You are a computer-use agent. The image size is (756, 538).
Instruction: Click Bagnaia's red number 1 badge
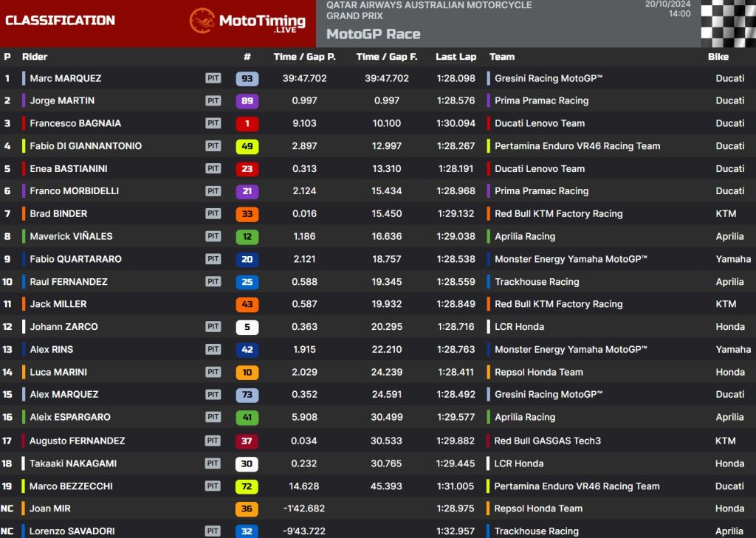click(x=247, y=124)
